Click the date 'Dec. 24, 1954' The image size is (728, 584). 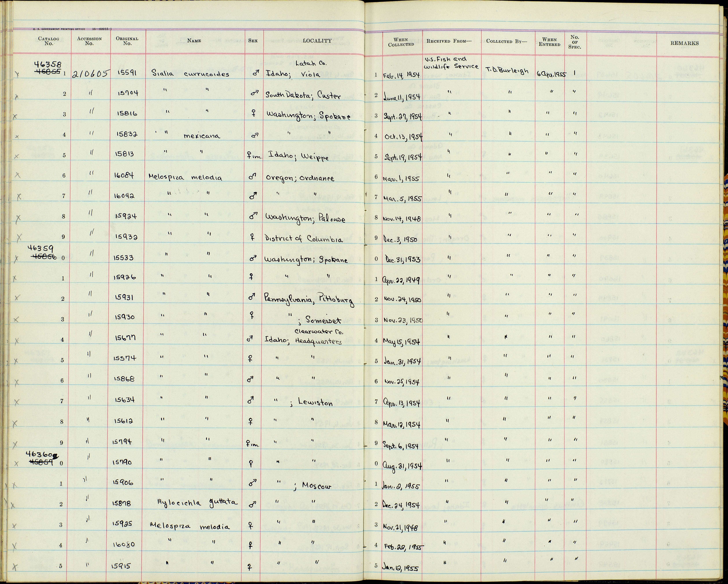click(401, 505)
